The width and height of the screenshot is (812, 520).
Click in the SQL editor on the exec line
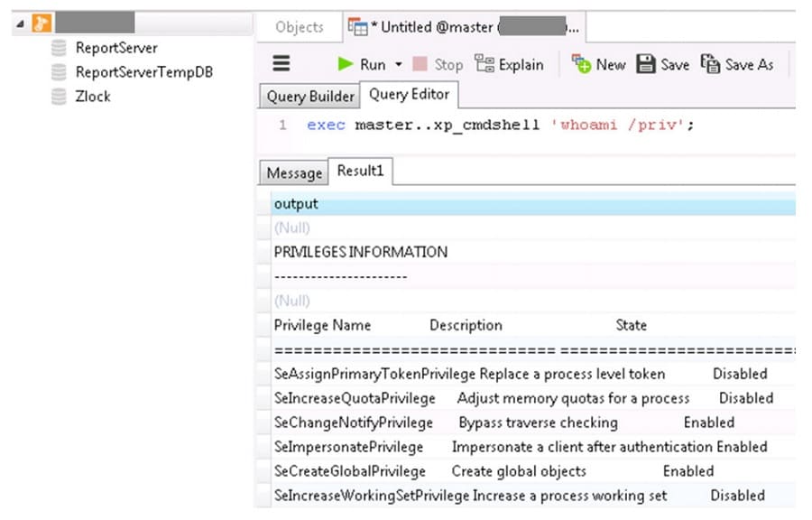tap(500, 125)
